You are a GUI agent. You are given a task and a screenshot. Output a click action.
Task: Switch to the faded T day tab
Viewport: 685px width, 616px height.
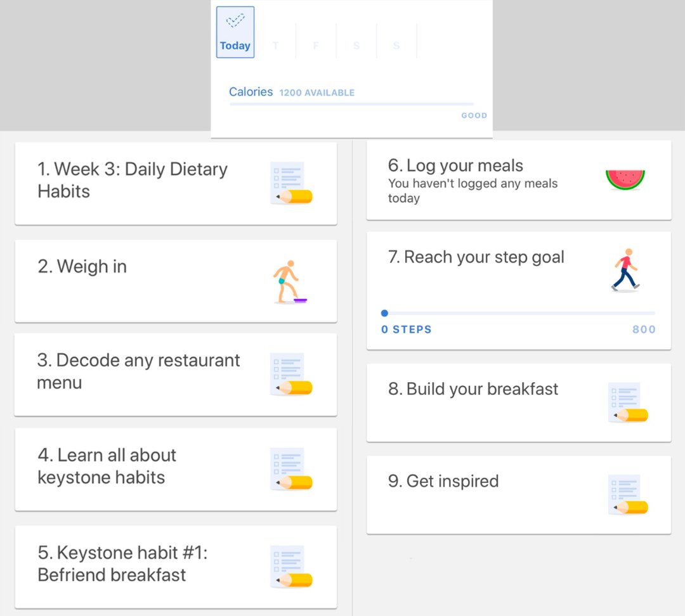(x=275, y=46)
